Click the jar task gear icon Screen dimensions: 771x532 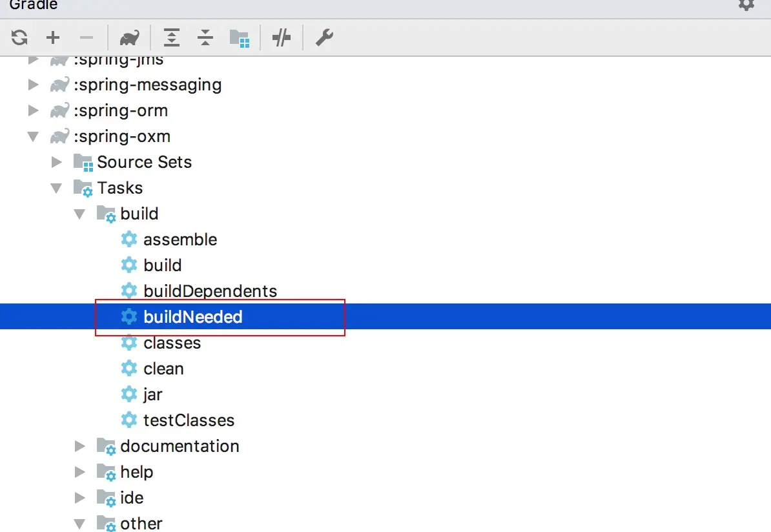(x=129, y=394)
